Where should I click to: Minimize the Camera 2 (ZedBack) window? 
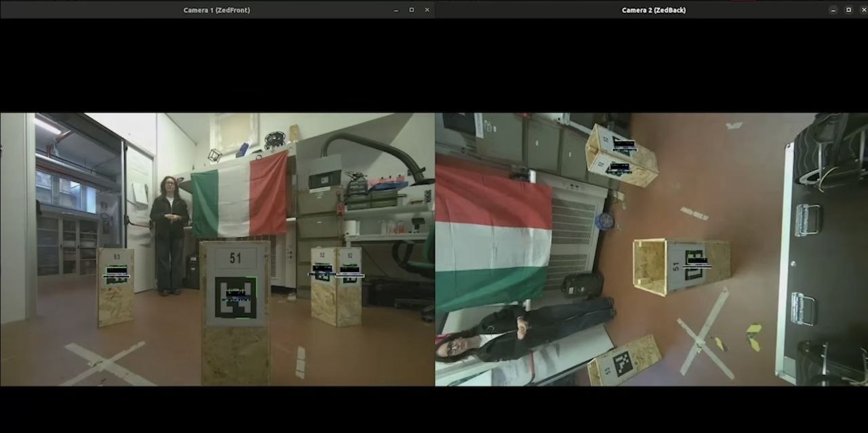[833, 10]
